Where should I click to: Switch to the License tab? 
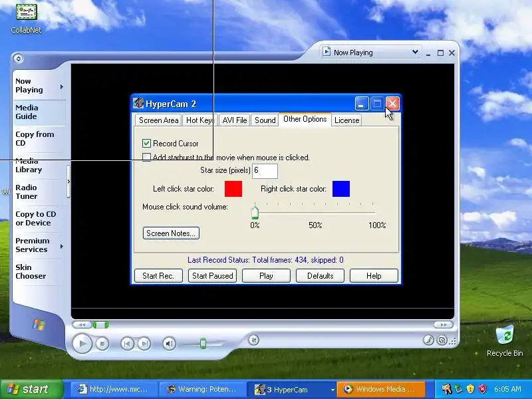(x=346, y=120)
